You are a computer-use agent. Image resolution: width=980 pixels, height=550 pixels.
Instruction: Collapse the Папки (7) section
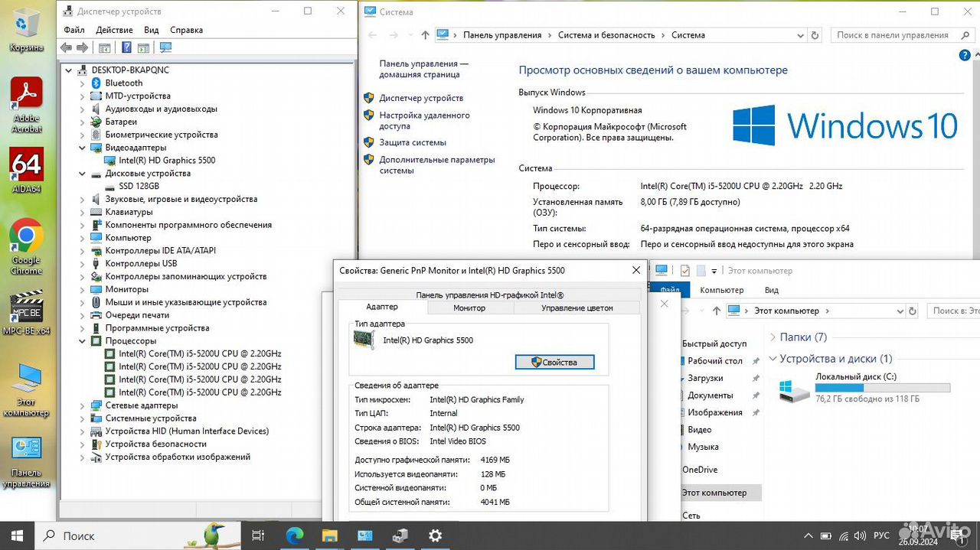click(x=773, y=337)
